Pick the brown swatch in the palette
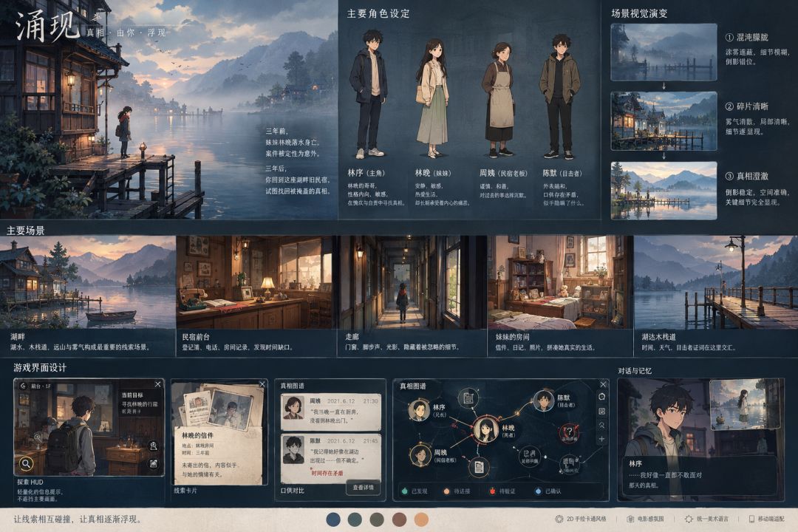The width and height of the screenshot is (798, 532). [399, 519]
